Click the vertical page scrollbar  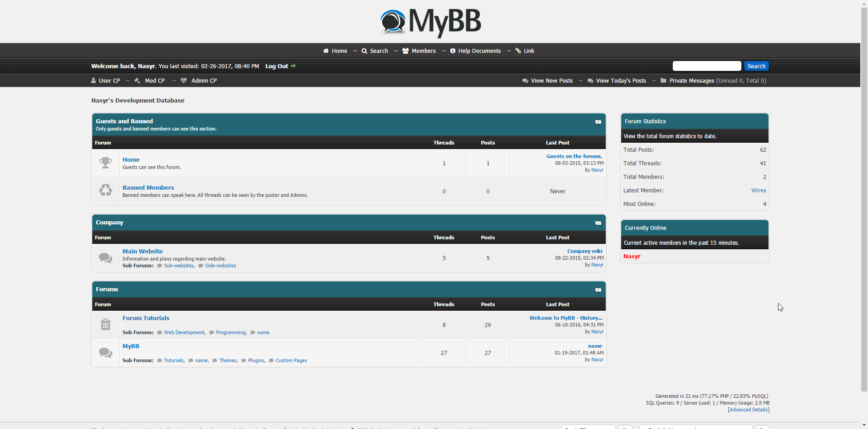tap(864, 181)
